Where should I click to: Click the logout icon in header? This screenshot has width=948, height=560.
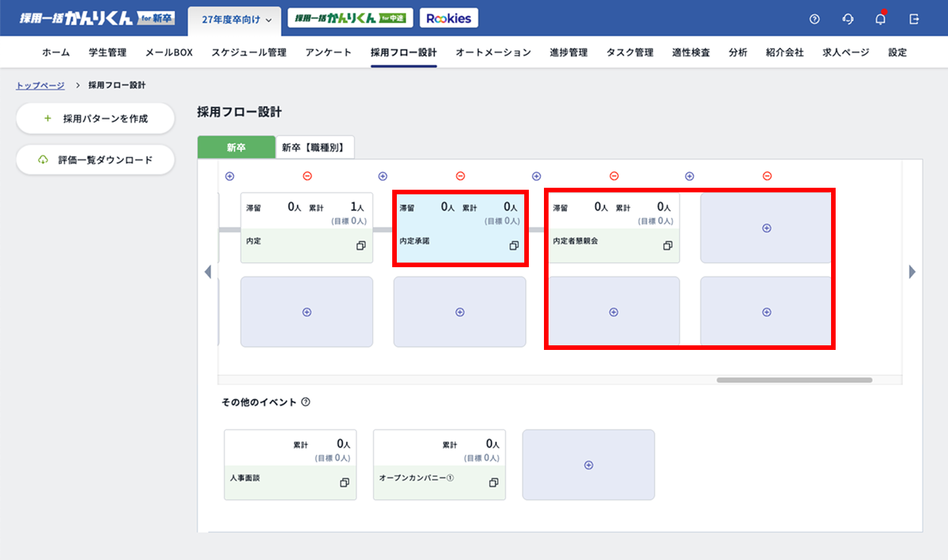point(914,19)
